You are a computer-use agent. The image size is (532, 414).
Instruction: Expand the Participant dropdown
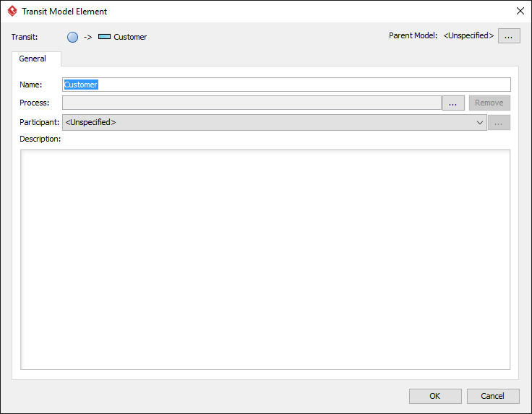(275, 122)
